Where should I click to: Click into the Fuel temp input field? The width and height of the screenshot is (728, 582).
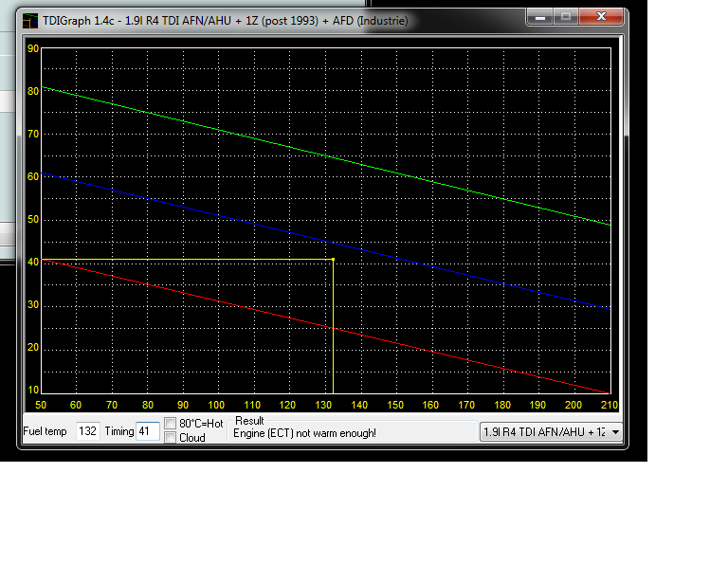click(88, 432)
